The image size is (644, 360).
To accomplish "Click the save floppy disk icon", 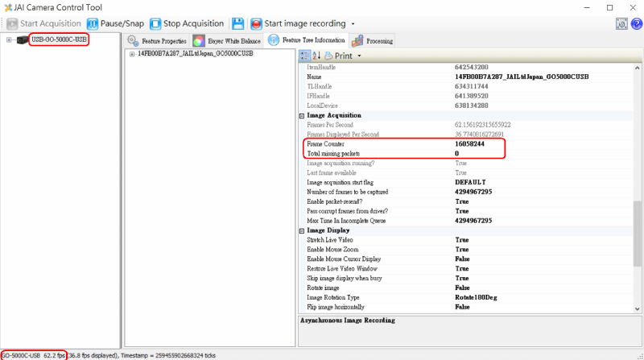I will click(238, 23).
